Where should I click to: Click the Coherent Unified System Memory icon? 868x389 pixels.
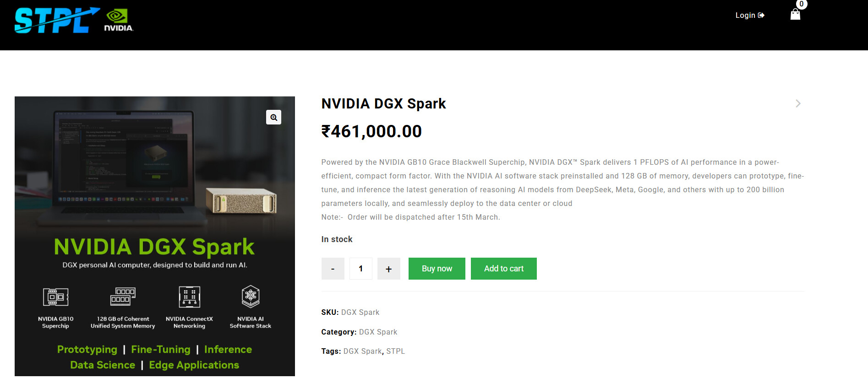123,297
